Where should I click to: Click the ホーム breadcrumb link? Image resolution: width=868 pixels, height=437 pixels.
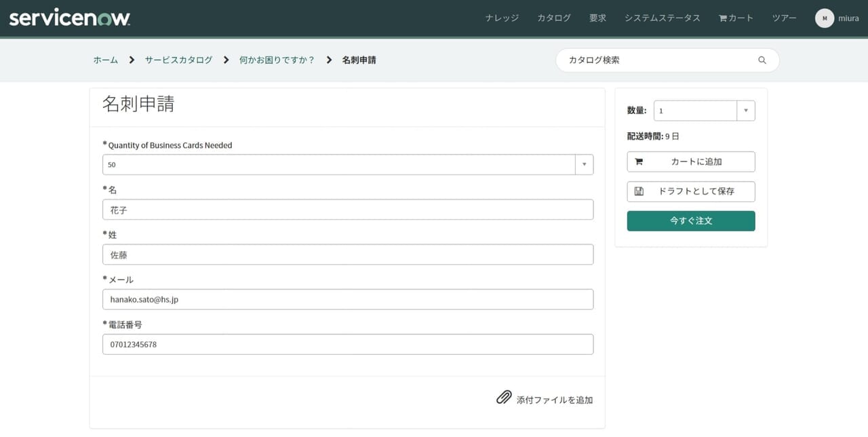pos(106,60)
